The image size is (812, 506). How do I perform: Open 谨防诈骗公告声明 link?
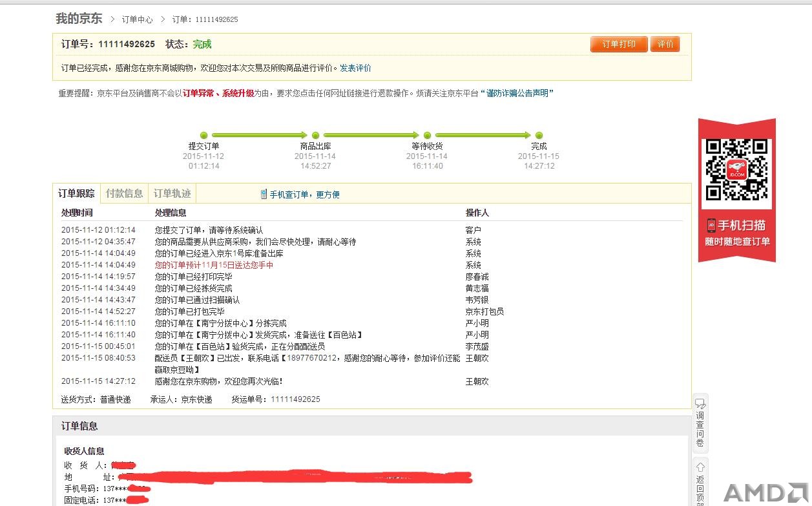517,93
